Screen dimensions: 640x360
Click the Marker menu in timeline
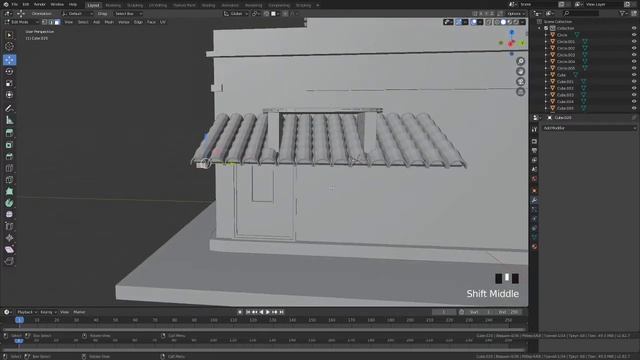click(79, 312)
